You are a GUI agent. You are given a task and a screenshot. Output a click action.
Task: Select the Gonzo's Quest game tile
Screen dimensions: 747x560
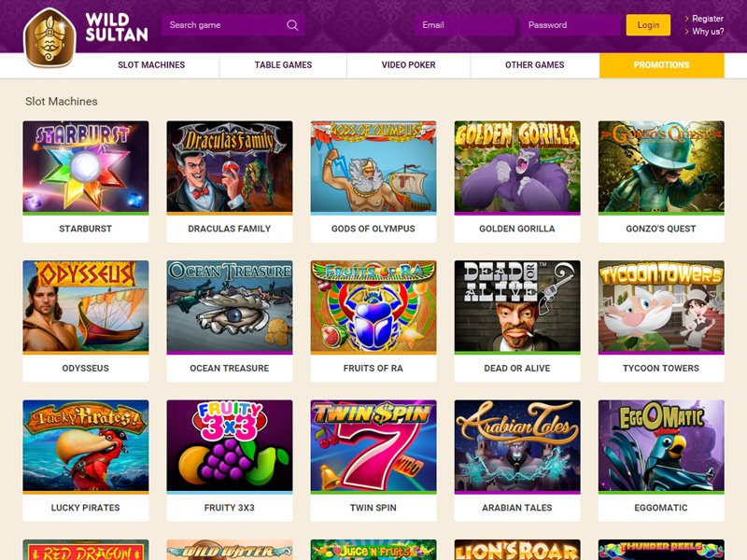pyautogui.click(x=661, y=181)
